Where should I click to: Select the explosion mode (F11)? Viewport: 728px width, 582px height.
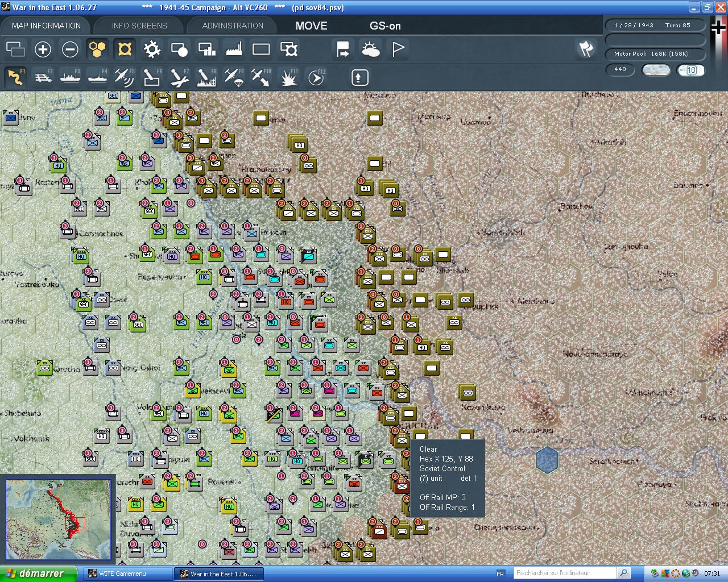coord(288,77)
